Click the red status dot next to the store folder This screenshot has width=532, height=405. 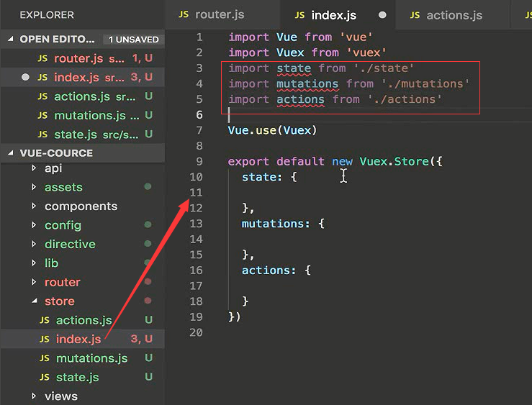click(x=148, y=301)
